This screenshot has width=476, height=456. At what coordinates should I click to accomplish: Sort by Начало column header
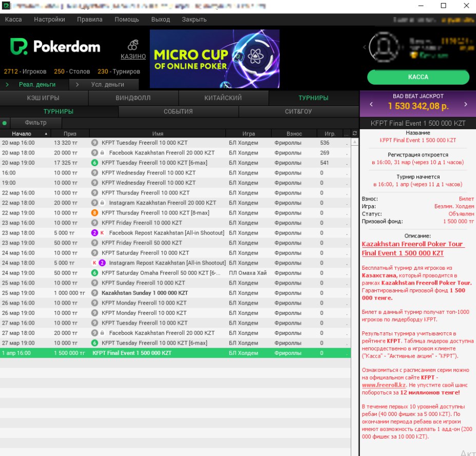25,134
